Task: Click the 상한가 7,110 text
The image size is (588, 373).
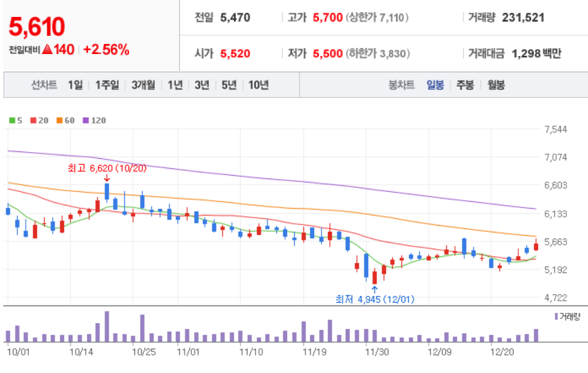Action: [x=377, y=18]
